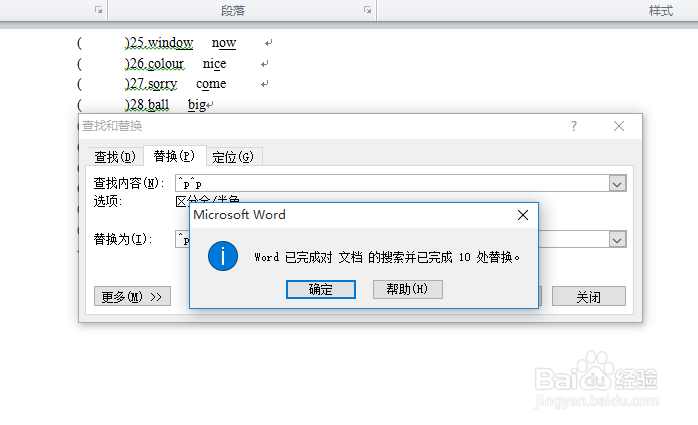The image size is (698, 425).
Task: Close the 查找和替换 dialog
Action: point(619,126)
